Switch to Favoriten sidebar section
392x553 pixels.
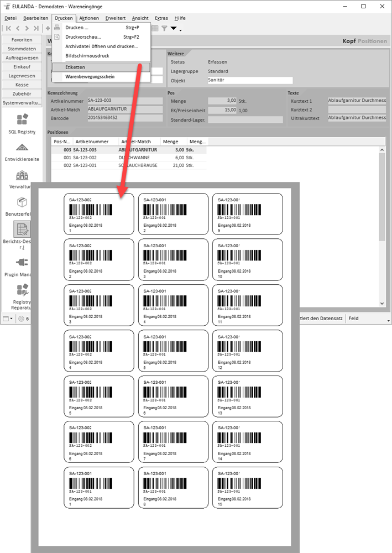coord(22,40)
